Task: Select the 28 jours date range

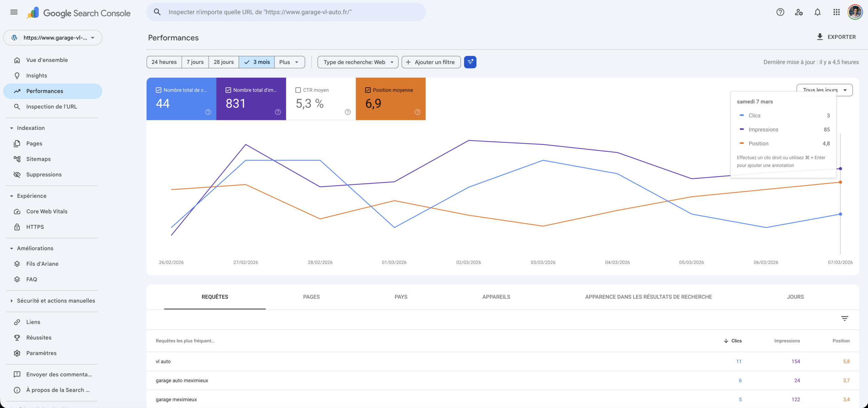Action: pos(223,62)
